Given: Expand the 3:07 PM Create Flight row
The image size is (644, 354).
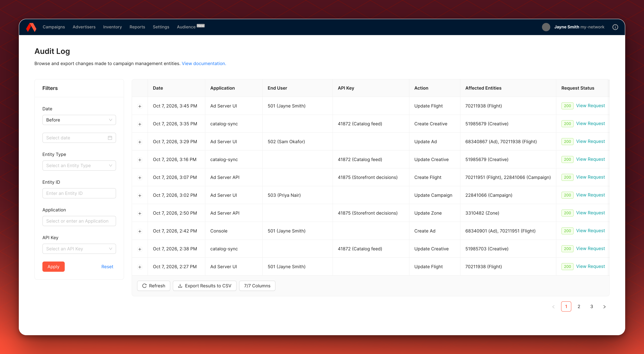Looking at the screenshot, I should [x=140, y=178].
